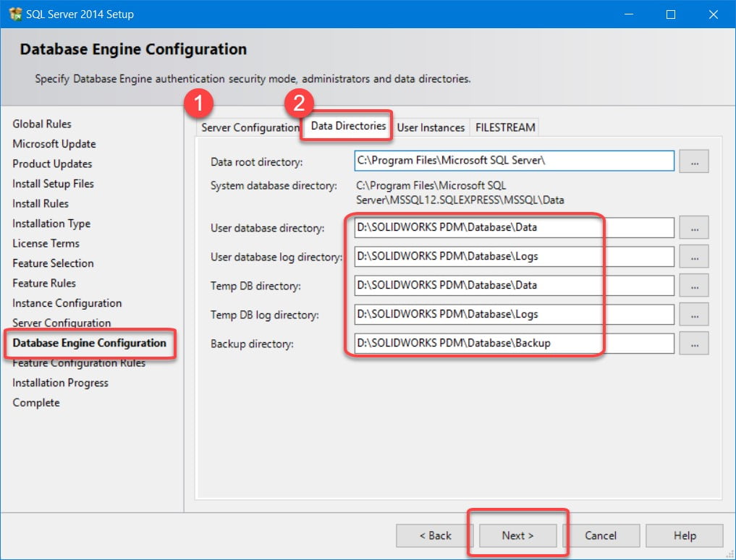736x560 pixels.
Task: Browse for the Temp DB log directory
Action: [x=694, y=315]
